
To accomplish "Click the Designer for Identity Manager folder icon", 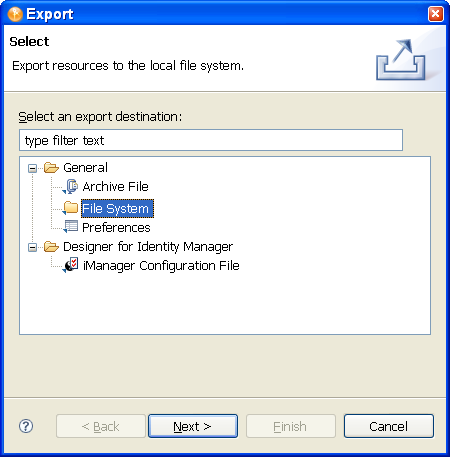I will click(x=51, y=247).
